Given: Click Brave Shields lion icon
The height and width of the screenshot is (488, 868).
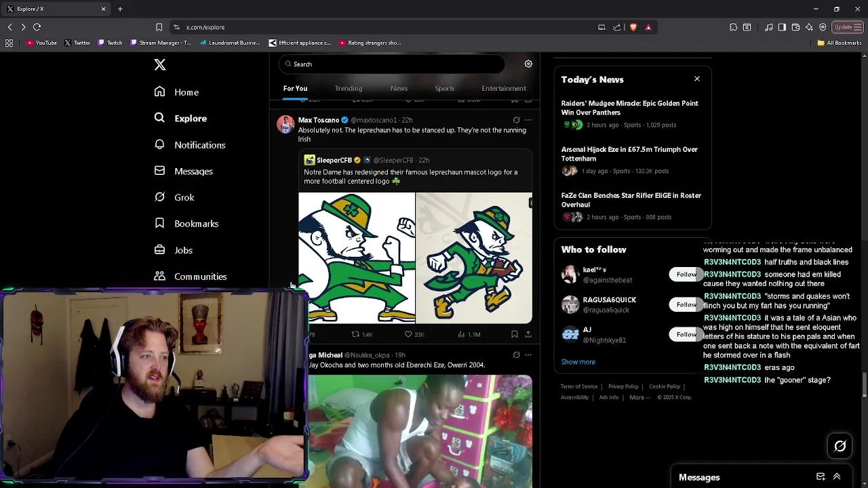Looking at the screenshot, I should 633,27.
